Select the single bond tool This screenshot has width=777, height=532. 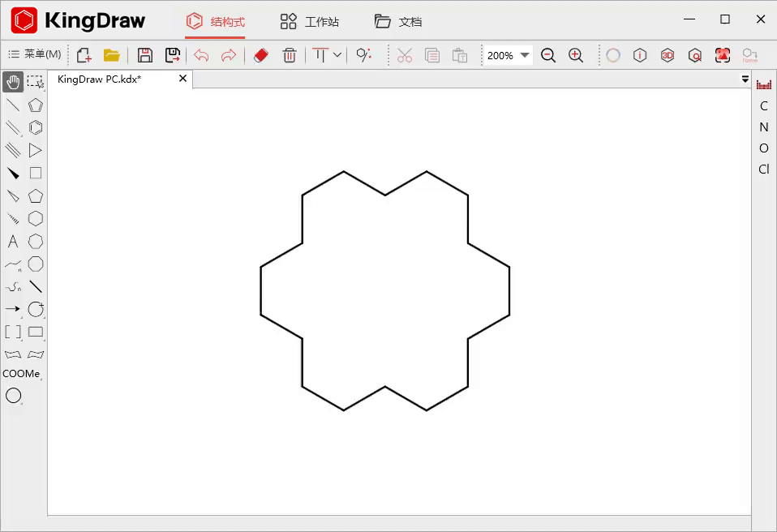coord(13,105)
